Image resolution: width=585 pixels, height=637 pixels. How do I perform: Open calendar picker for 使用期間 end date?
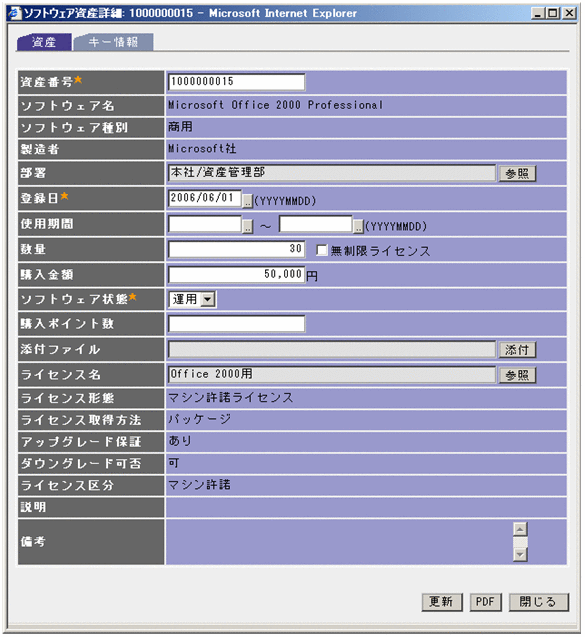(358, 226)
